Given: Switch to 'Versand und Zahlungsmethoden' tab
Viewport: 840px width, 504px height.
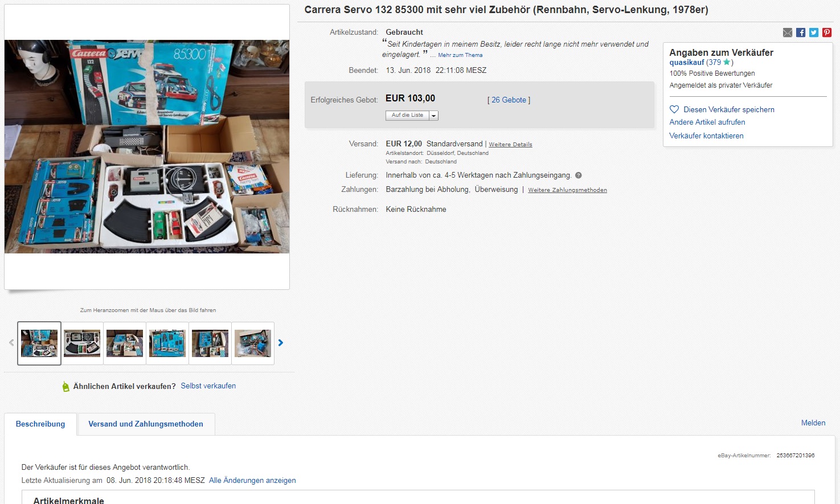Looking at the screenshot, I should point(146,424).
